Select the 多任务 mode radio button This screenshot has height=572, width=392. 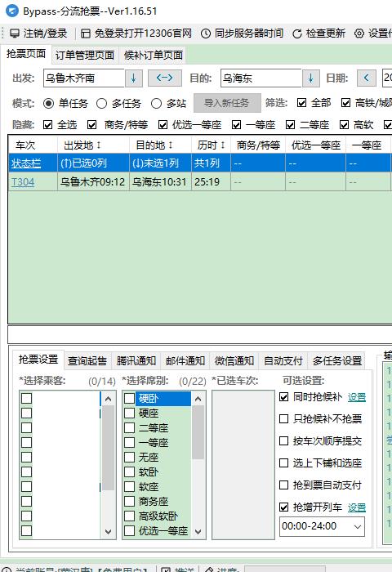point(101,104)
